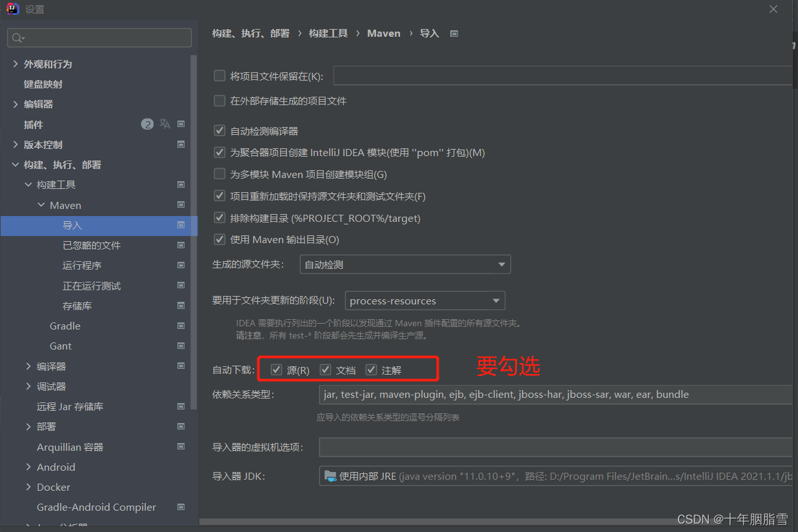Toggle 在外部存储生成的项目文件 checkbox
Image resolution: width=798 pixels, height=532 pixels.
coord(219,101)
